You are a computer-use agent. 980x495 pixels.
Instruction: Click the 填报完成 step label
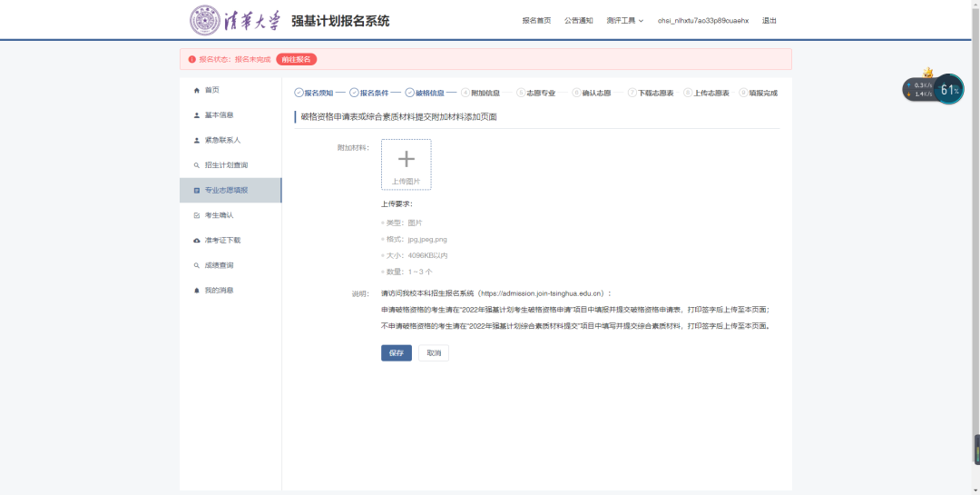[x=764, y=93]
